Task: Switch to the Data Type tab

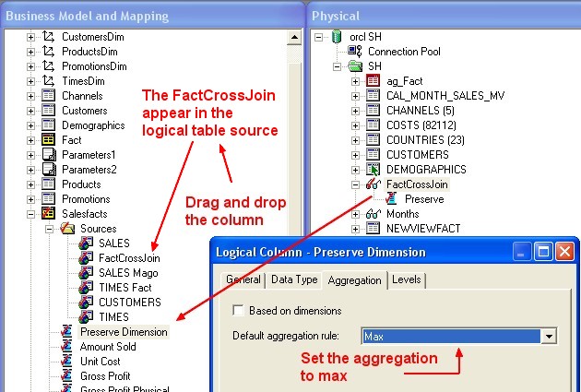Action: point(294,279)
